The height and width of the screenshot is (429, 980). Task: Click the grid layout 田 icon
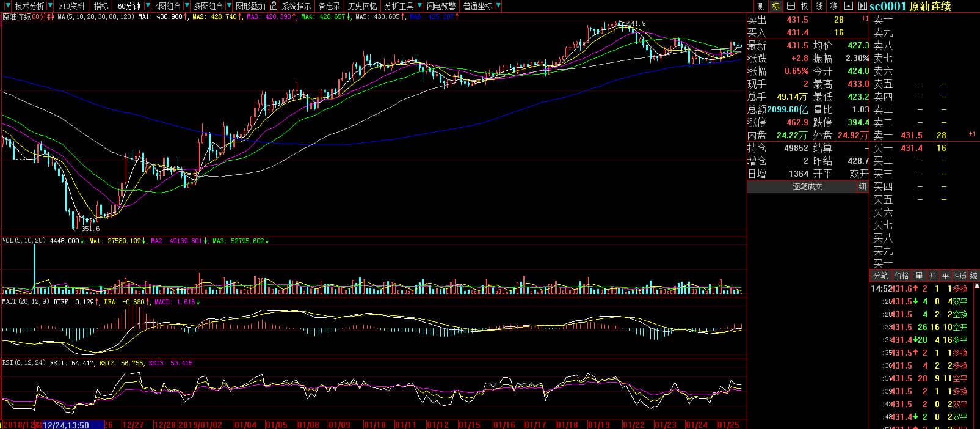point(791,6)
